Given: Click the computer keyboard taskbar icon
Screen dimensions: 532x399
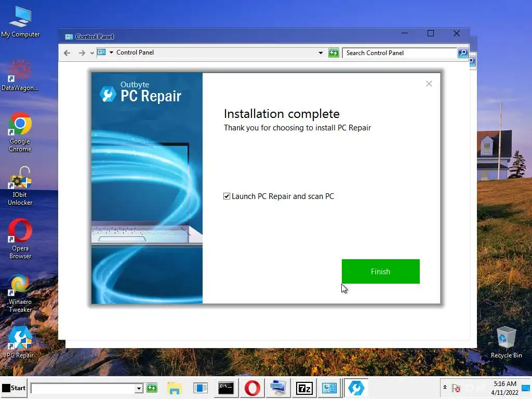Looking at the screenshot, I should [x=278, y=388].
